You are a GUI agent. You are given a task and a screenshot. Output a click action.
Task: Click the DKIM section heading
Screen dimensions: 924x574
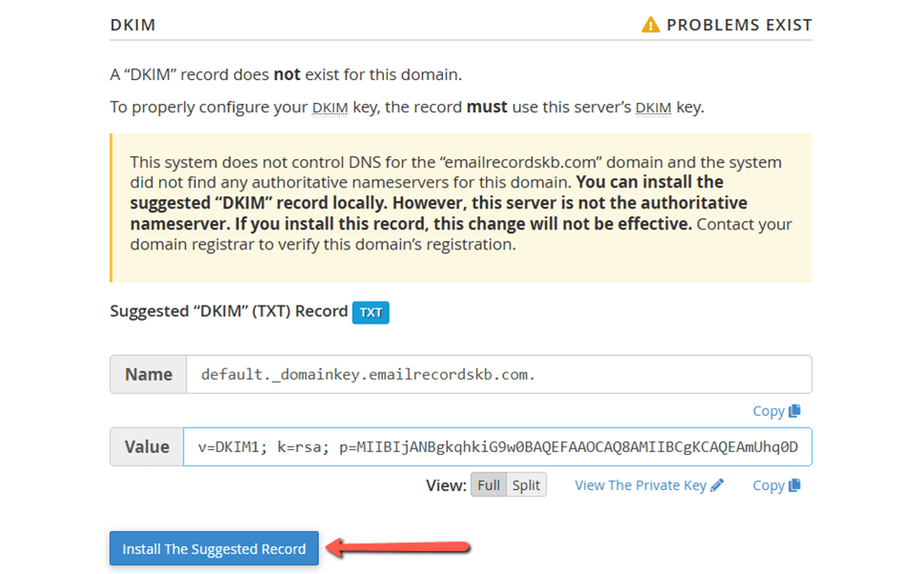pyautogui.click(x=132, y=25)
